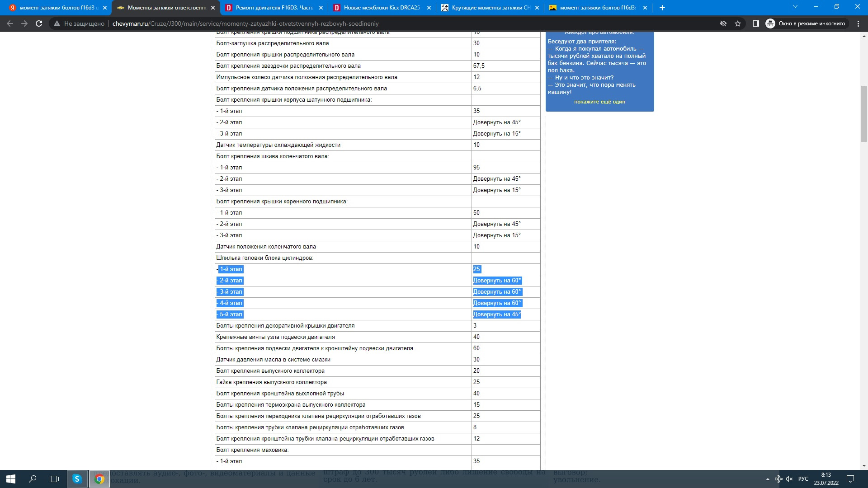Image resolution: width=868 pixels, height=488 pixels.
Task: Close the 'Крутящие моменты затяжки' tab
Action: click(x=537, y=8)
